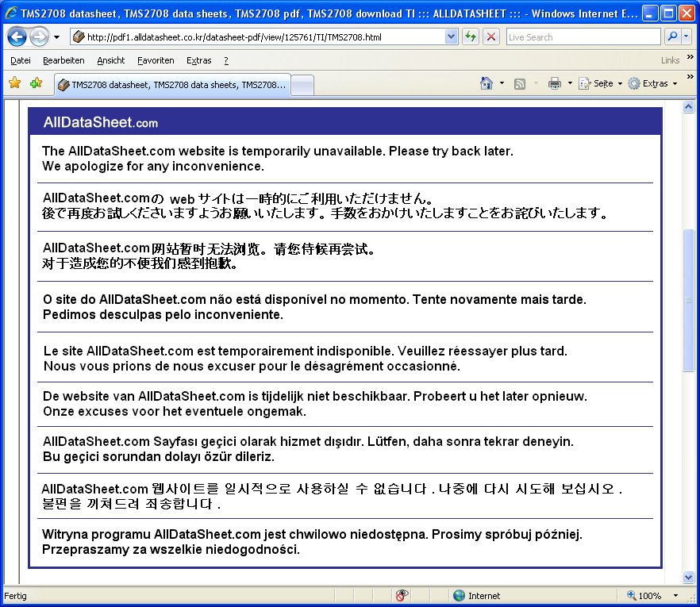Open the Extras menu in menu bar

(x=198, y=60)
